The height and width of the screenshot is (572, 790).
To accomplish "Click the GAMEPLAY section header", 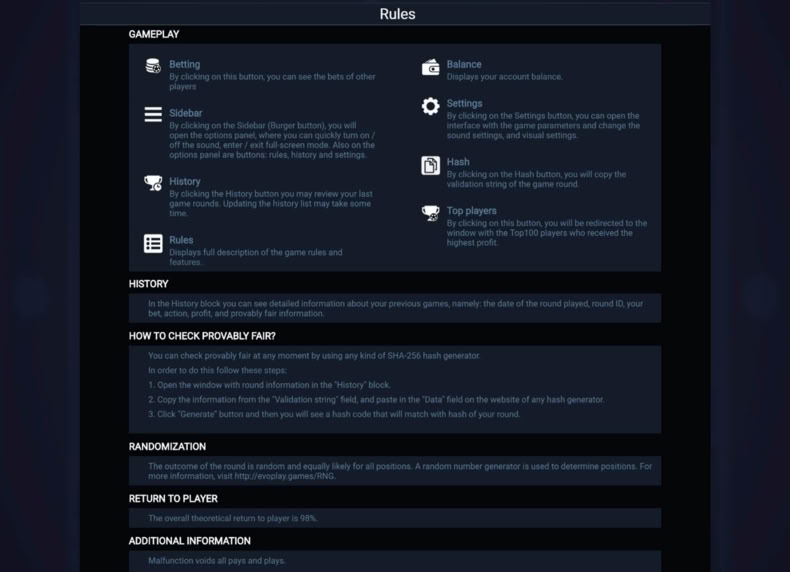I will click(x=154, y=34).
